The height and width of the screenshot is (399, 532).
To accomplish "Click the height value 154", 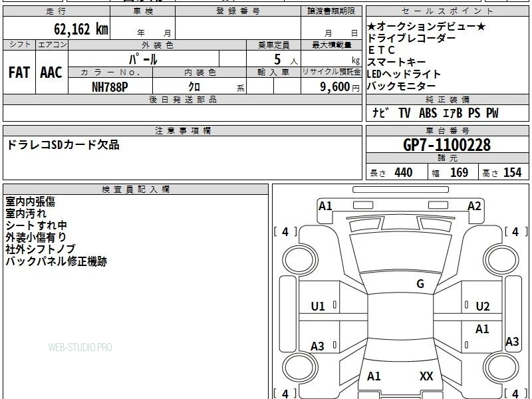I will click(x=512, y=172).
